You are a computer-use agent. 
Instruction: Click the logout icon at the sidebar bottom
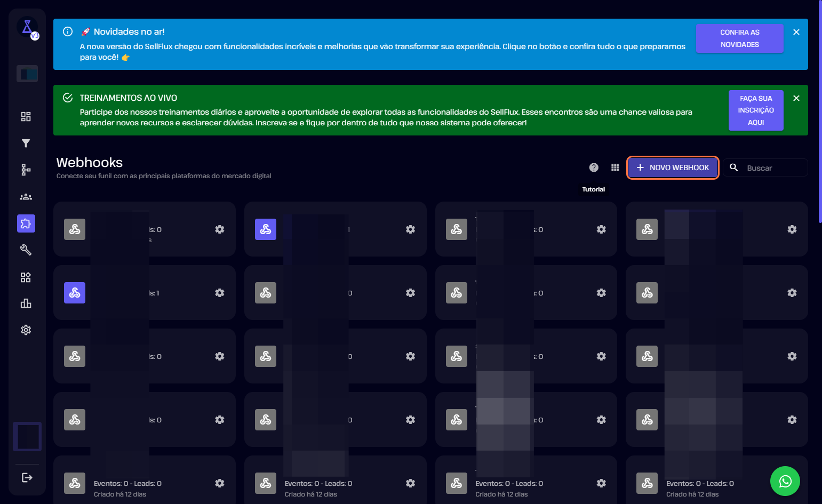(27, 477)
